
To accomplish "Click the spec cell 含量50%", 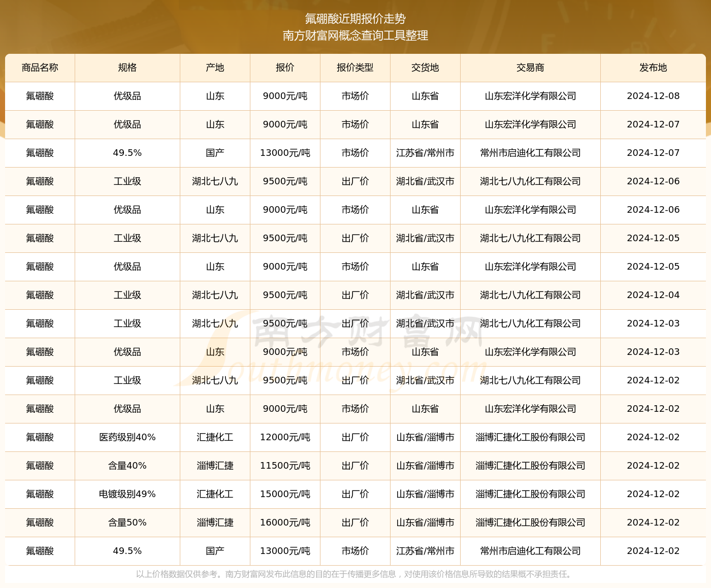I will (x=127, y=522).
